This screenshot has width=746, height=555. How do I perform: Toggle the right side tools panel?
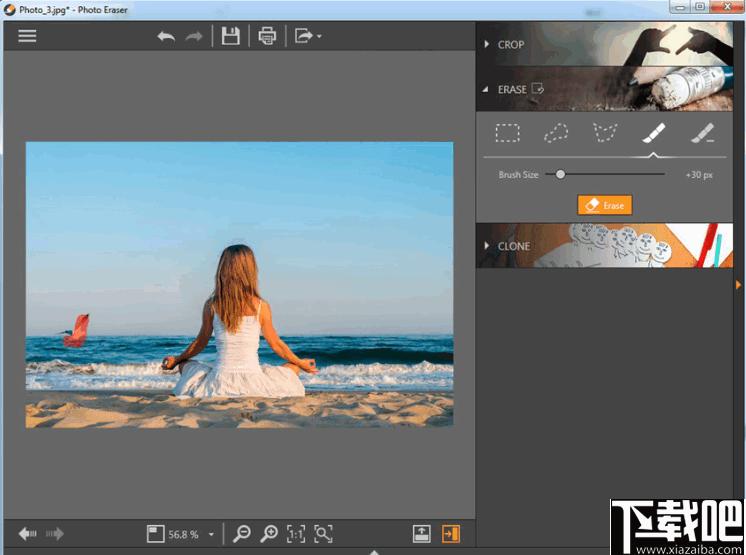coord(451,534)
